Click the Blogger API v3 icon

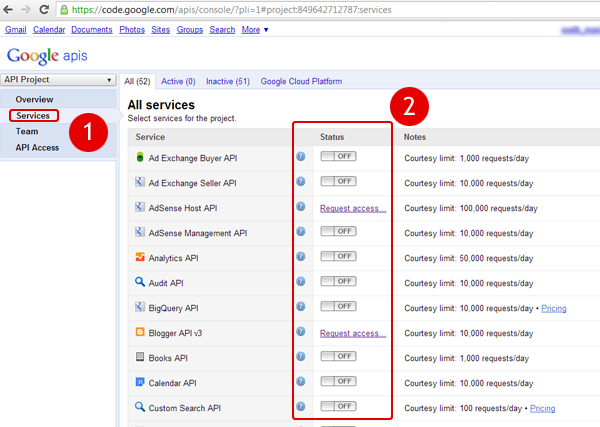pos(140,332)
